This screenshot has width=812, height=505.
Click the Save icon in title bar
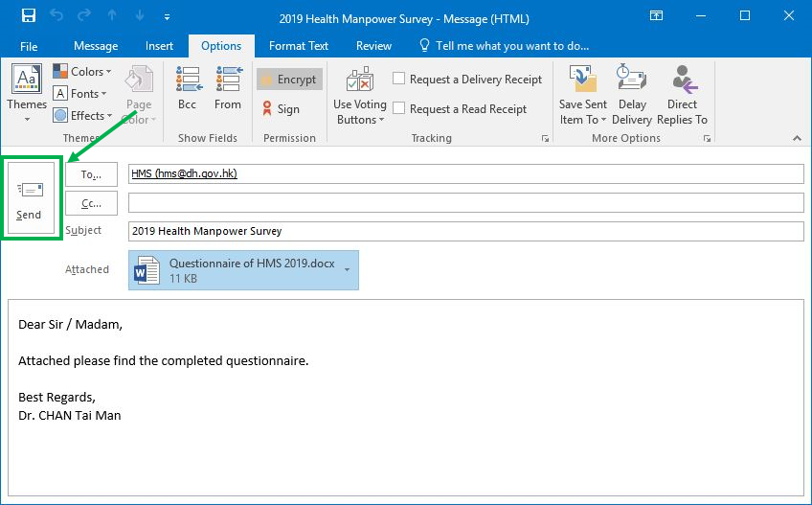click(x=28, y=15)
